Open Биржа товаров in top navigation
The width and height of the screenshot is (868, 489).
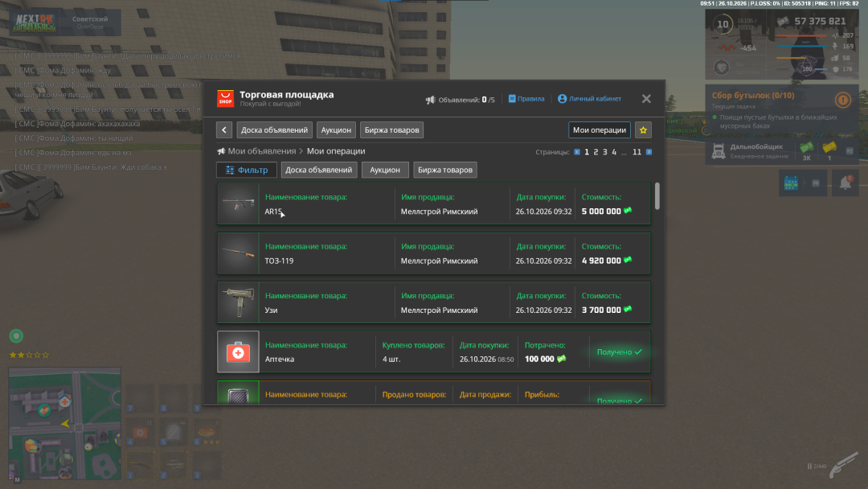[x=392, y=130]
